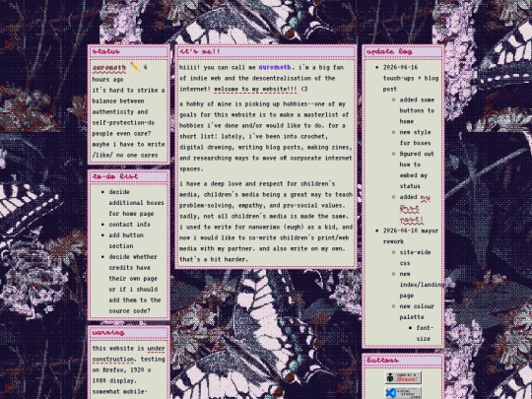This screenshot has width=532, height=399.
Task: Click the purple 'auromoth' name in intro
Action: pyautogui.click(x=275, y=67)
